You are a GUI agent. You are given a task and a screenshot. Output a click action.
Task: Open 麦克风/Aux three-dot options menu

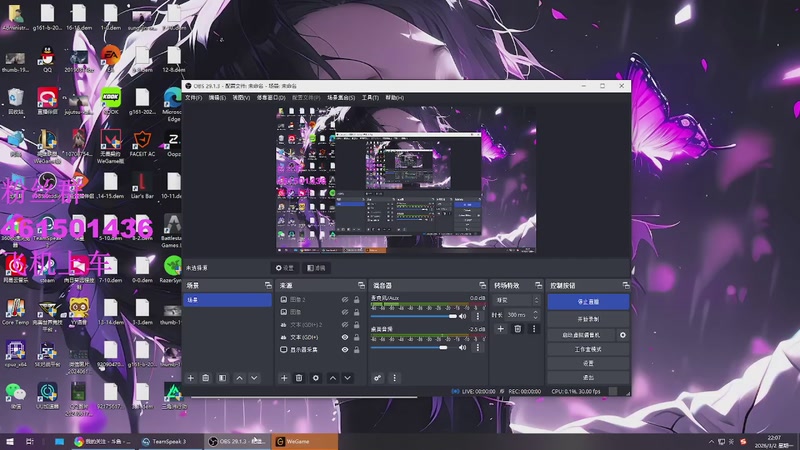point(478,316)
